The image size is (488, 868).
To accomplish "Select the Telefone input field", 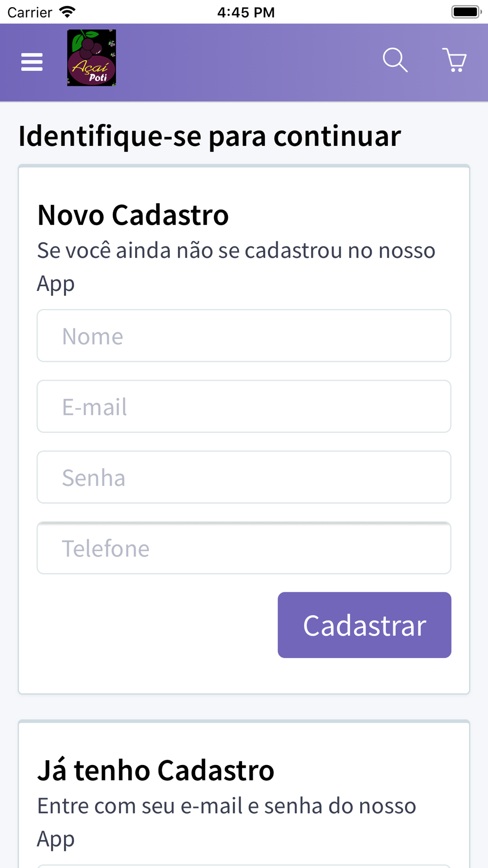I will pos(244,548).
